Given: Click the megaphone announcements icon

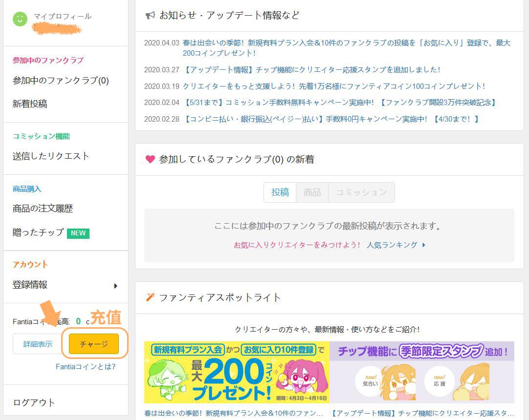Looking at the screenshot, I should [x=150, y=15].
